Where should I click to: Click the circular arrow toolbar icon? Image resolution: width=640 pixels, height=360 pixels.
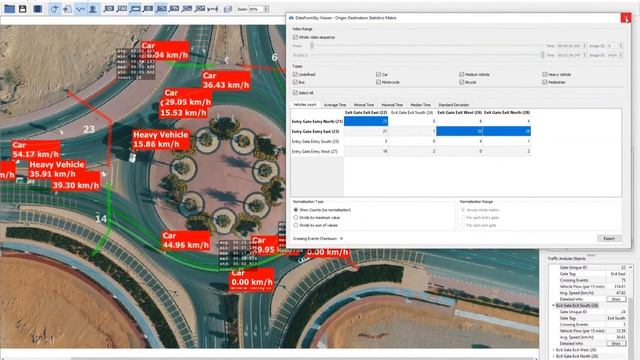54,9
